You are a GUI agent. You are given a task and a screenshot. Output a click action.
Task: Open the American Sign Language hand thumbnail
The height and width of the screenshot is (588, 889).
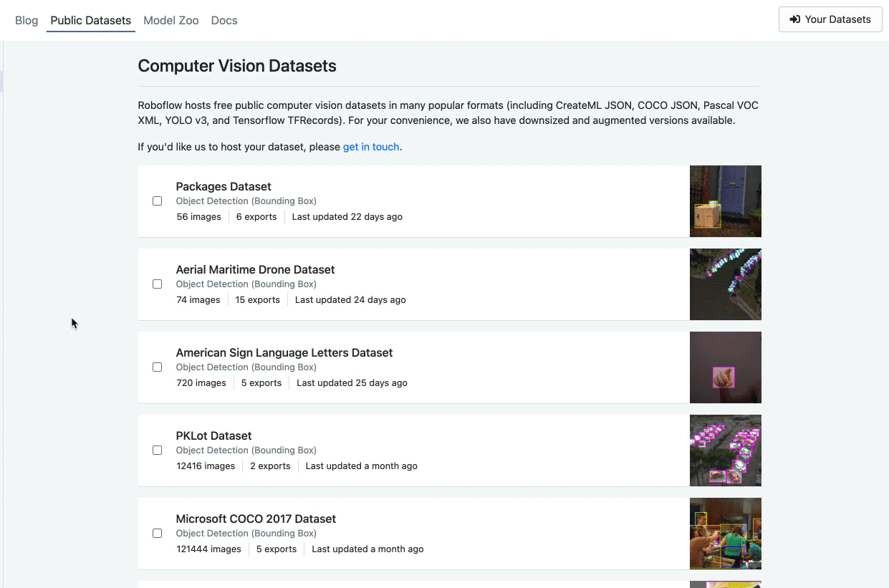click(725, 367)
